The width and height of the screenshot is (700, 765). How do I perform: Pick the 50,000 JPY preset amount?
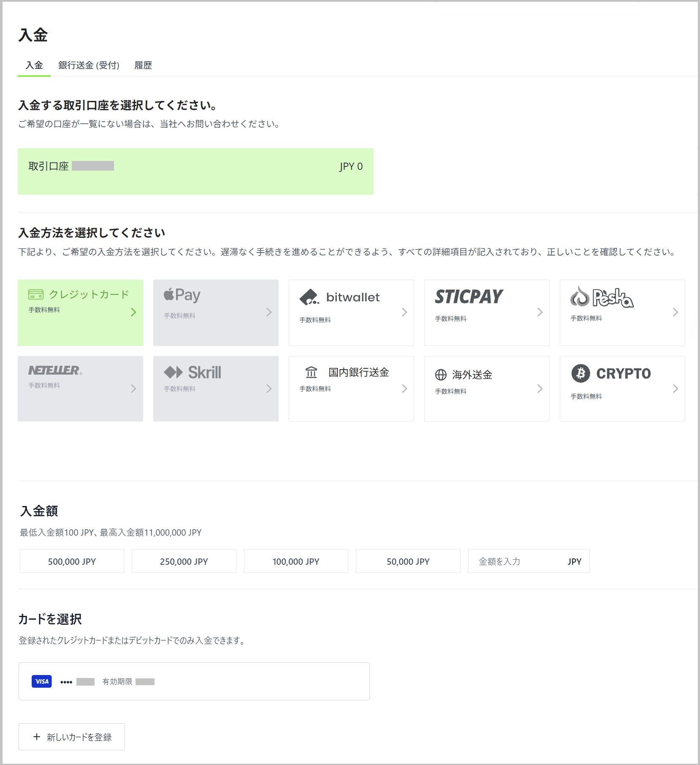(408, 561)
